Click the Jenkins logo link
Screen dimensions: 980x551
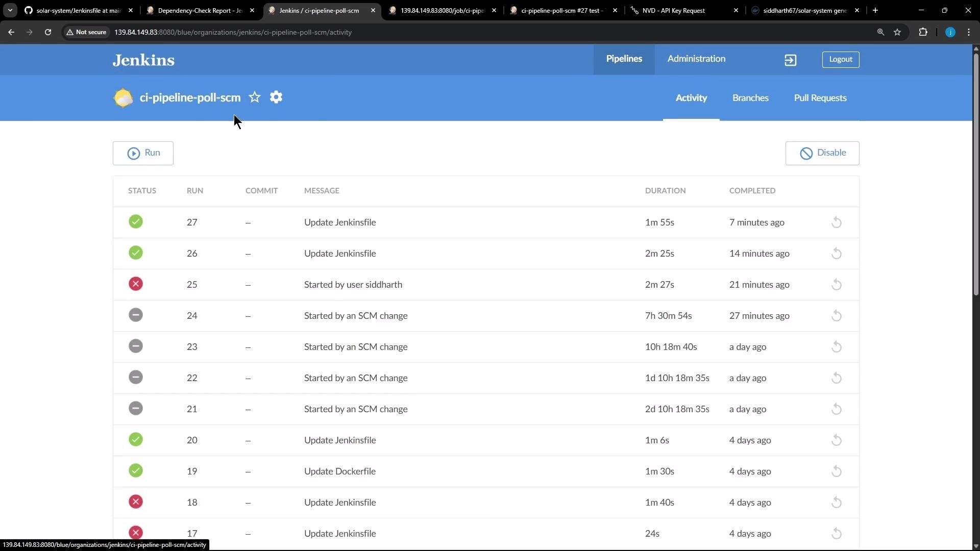click(143, 60)
